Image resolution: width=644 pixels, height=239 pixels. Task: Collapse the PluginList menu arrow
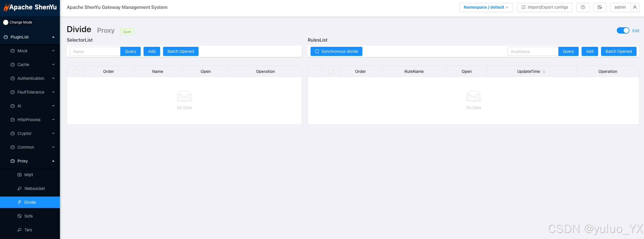click(x=53, y=37)
